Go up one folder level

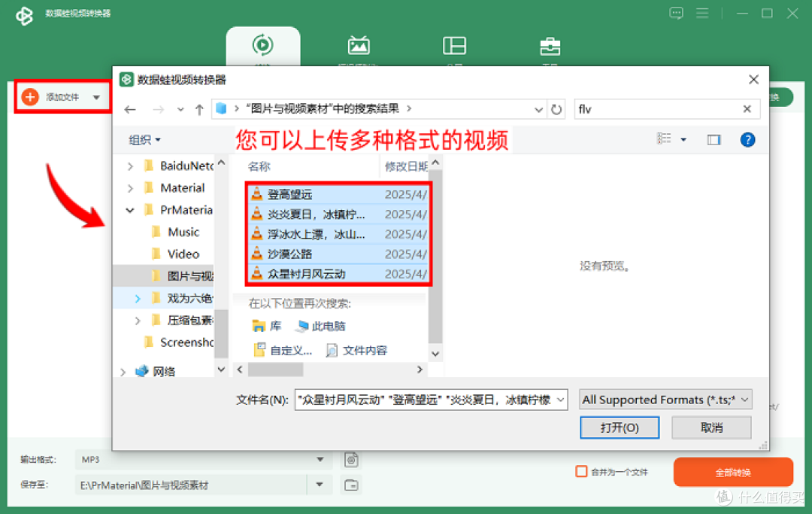point(199,109)
